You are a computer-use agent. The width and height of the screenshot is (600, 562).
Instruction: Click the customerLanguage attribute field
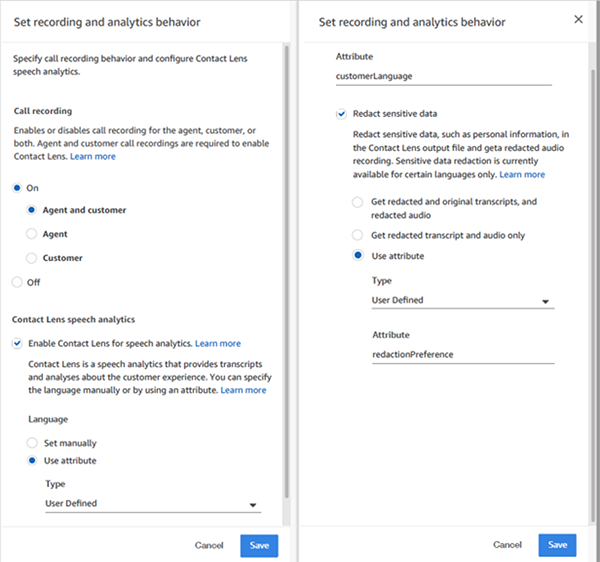coord(443,77)
